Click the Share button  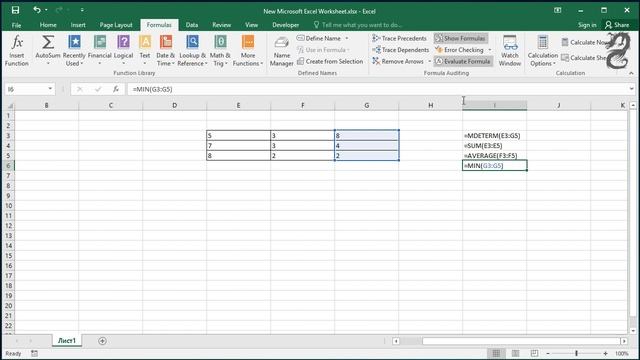click(617, 25)
